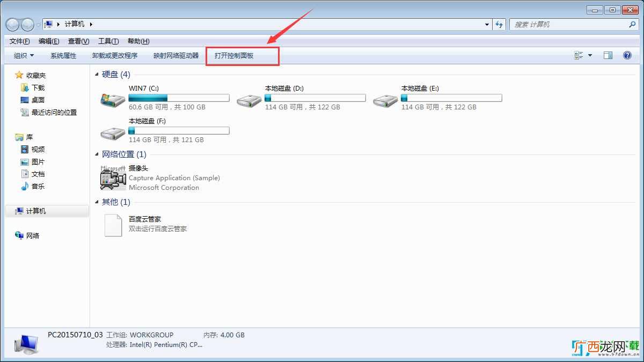
Task: Open the help question mark icon
Action: click(x=627, y=55)
